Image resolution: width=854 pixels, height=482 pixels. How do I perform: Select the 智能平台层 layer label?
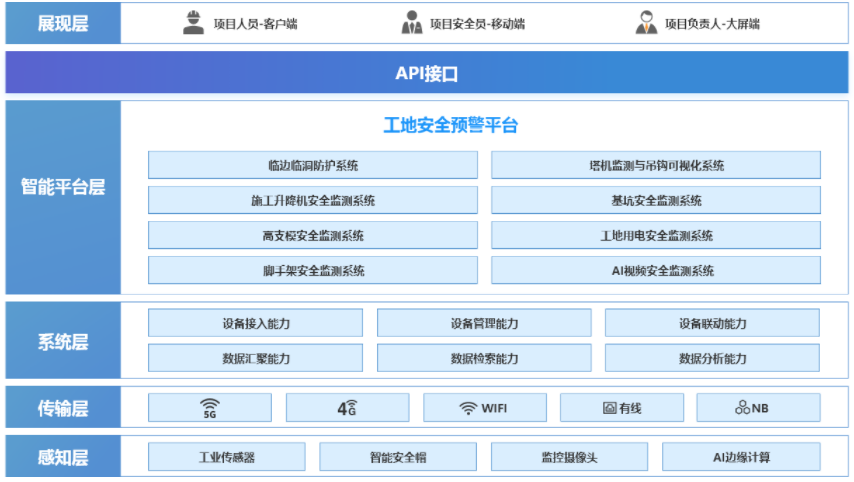(63, 187)
